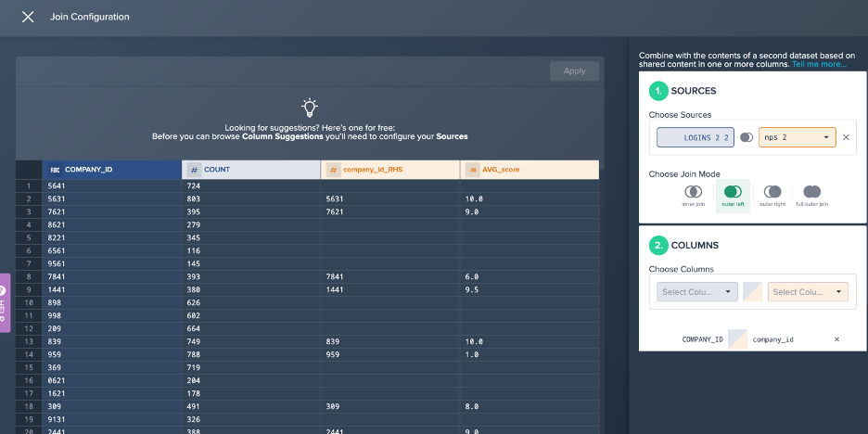Viewport: 868px width, 434px height.
Task: Click COMPANY_ID cell 8621
Action: [x=112, y=224]
